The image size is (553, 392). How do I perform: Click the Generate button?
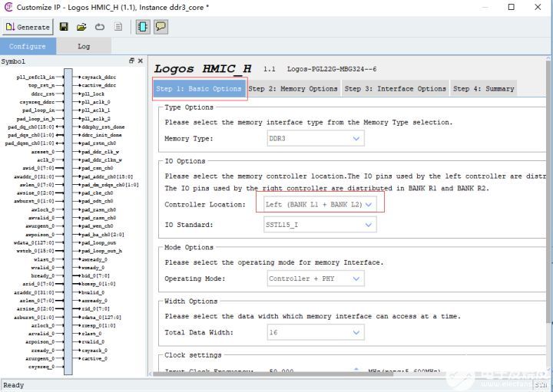28,27
